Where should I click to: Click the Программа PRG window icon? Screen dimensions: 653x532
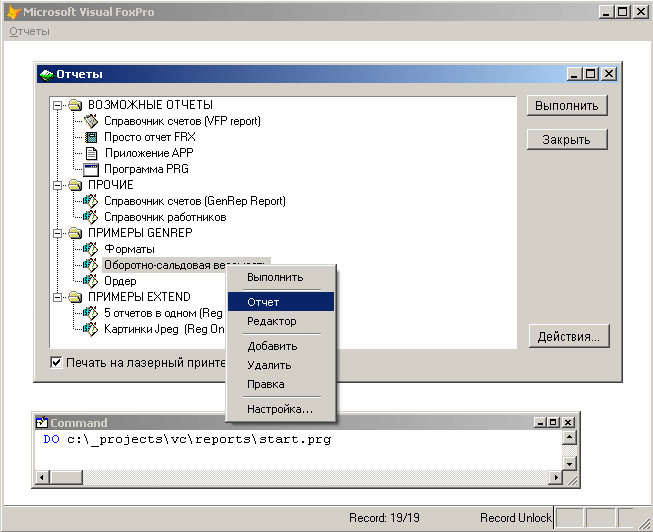tap(91, 169)
